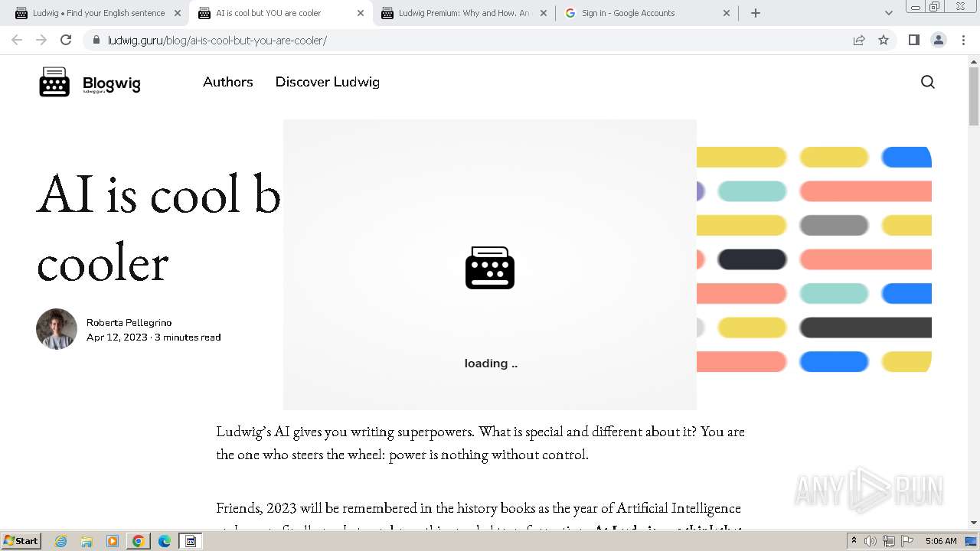
Task: Click the 'Apr 12, 2023 · 3 minutes read' text
Action: pyautogui.click(x=154, y=337)
